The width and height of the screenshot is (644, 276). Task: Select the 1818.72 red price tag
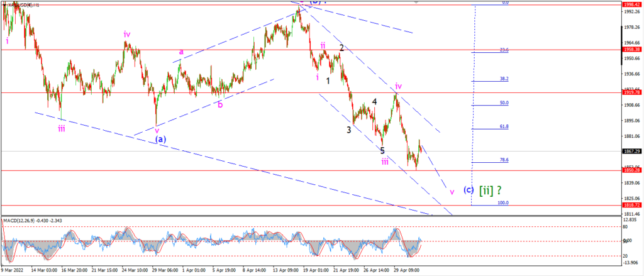click(x=633, y=204)
